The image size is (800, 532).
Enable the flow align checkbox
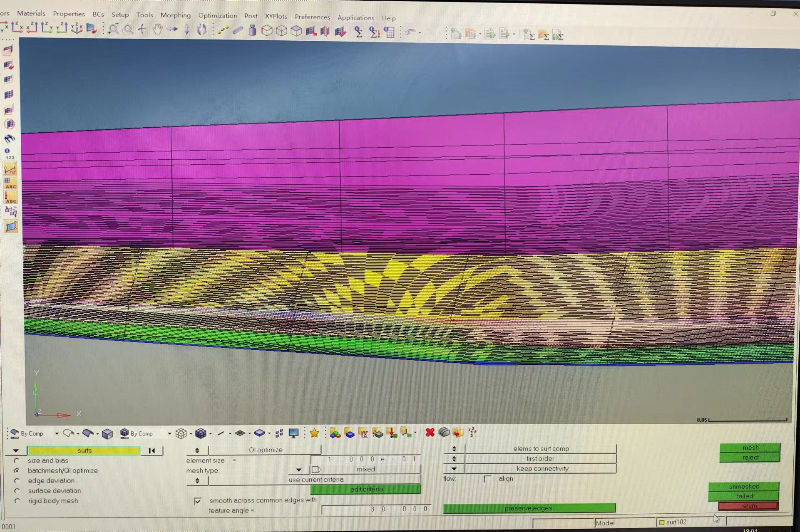point(487,479)
